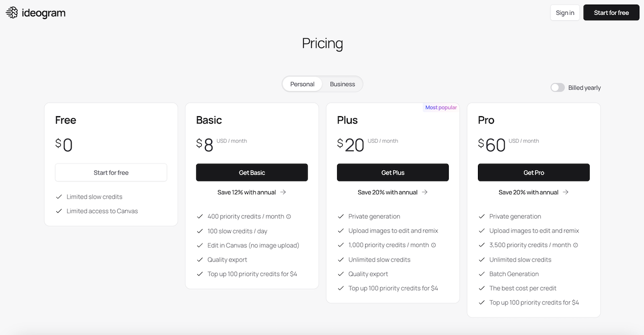
Task: Select the Personal pricing tab
Action: (x=302, y=84)
